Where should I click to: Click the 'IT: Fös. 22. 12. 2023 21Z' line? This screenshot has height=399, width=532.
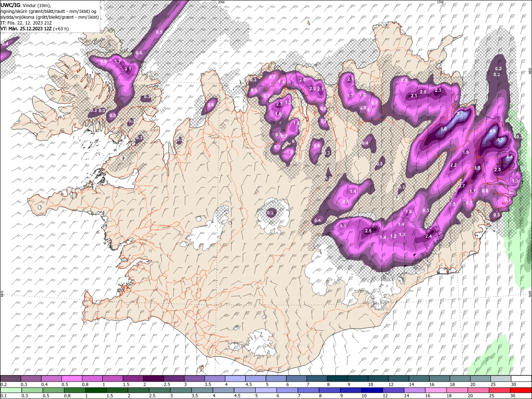(x=26, y=23)
